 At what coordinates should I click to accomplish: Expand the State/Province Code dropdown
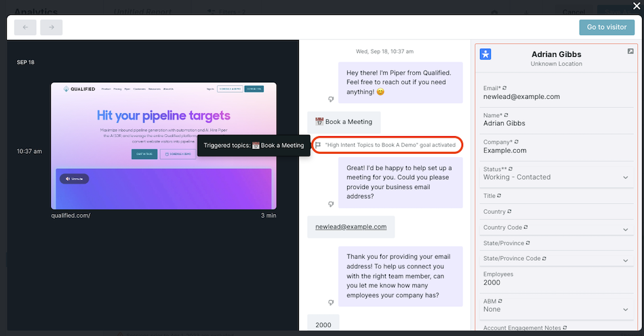coord(556,259)
